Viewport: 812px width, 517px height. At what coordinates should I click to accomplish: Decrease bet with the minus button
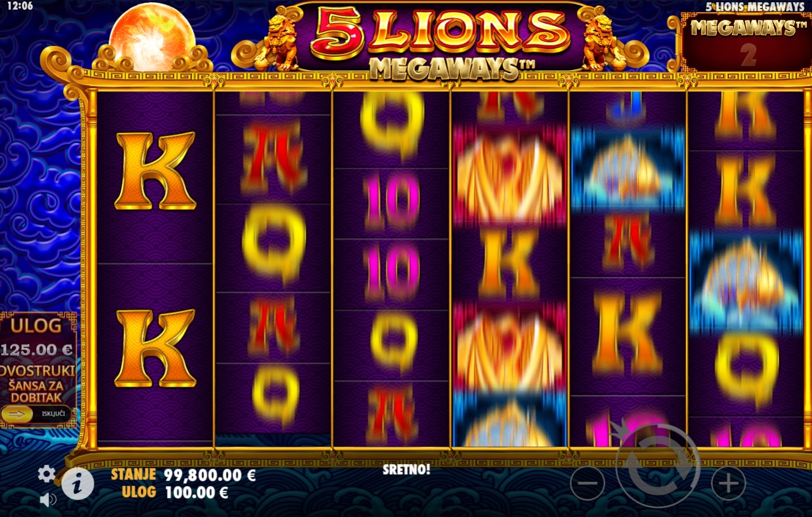tap(587, 484)
